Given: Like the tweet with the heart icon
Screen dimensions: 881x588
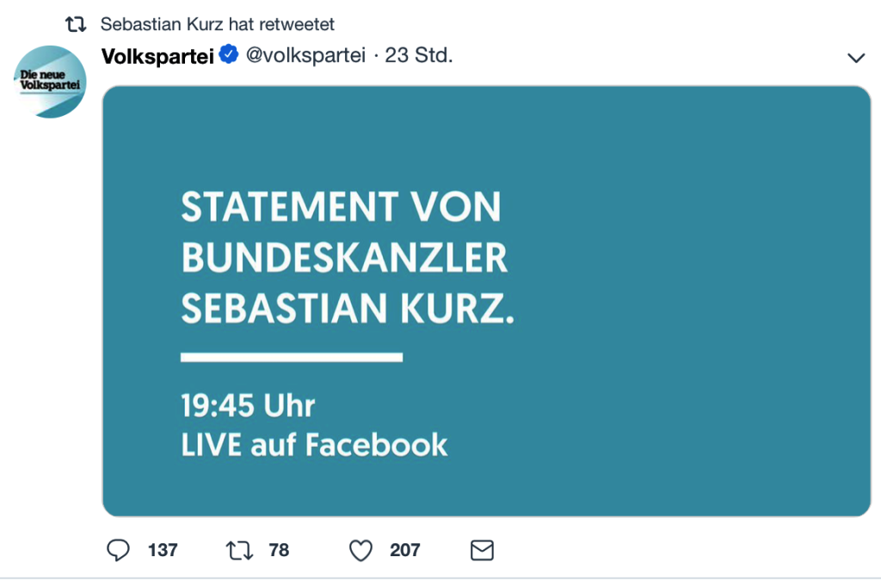Looking at the screenshot, I should [360, 550].
